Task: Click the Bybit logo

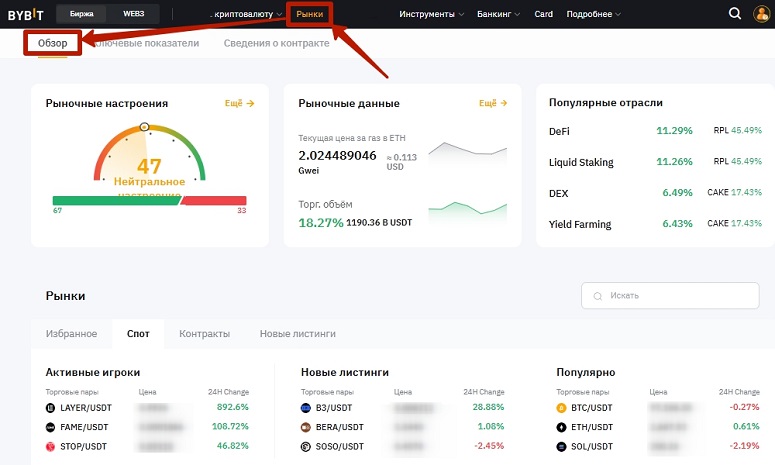Action: coord(25,14)
